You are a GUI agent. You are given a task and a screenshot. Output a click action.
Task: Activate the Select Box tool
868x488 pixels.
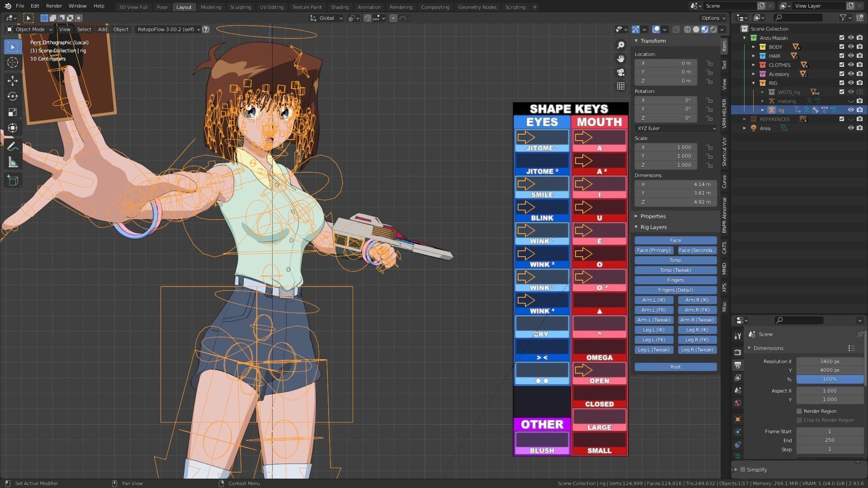(x=13, y=47)
